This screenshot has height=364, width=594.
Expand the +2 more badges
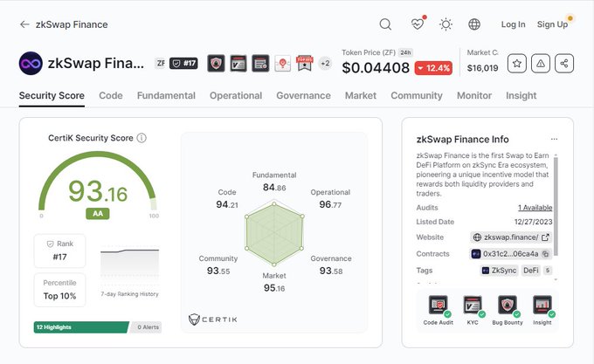point(325,63)
